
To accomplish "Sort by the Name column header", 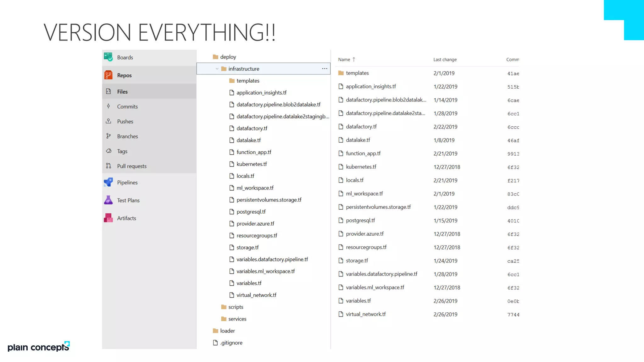I will (344, 60).
